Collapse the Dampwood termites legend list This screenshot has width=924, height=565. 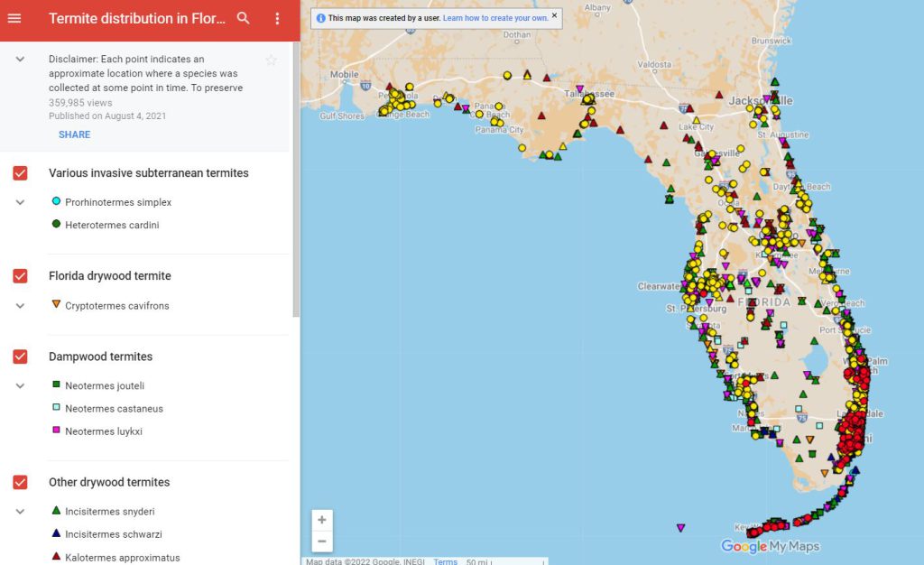[20, 385]
